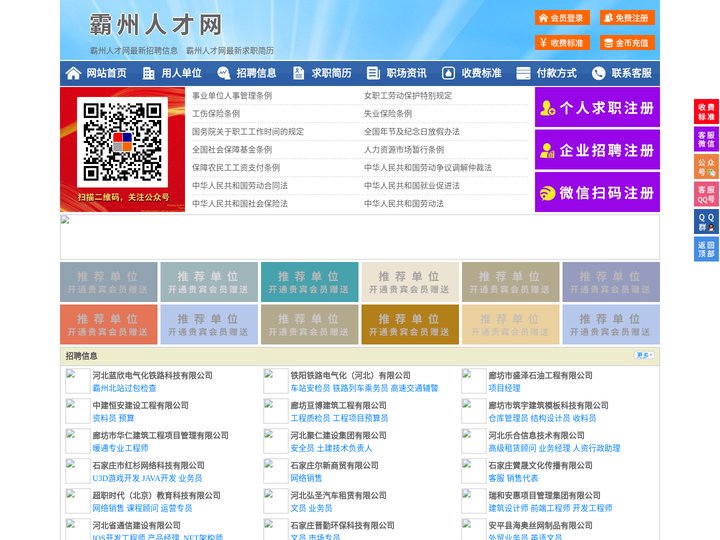Viewport: 720px width, 540px height.
Task: Click the chart icon beside 招聘信息
Action: click(x=224, y=73)
